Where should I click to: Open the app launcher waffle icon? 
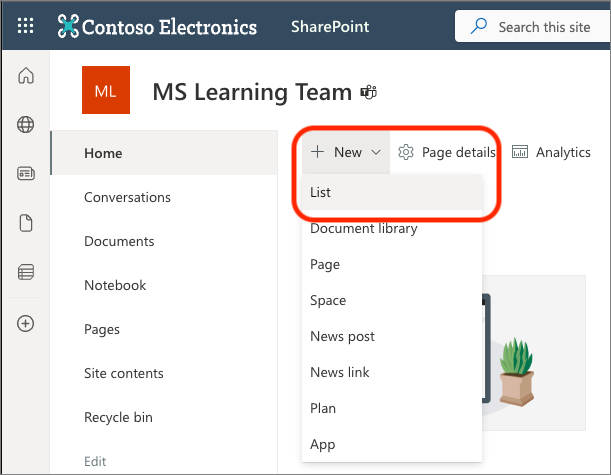click(x=26, y=26)
